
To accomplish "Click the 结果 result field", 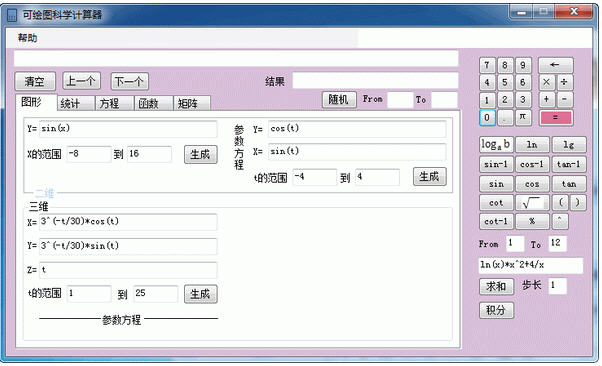I will coord(375,81).
